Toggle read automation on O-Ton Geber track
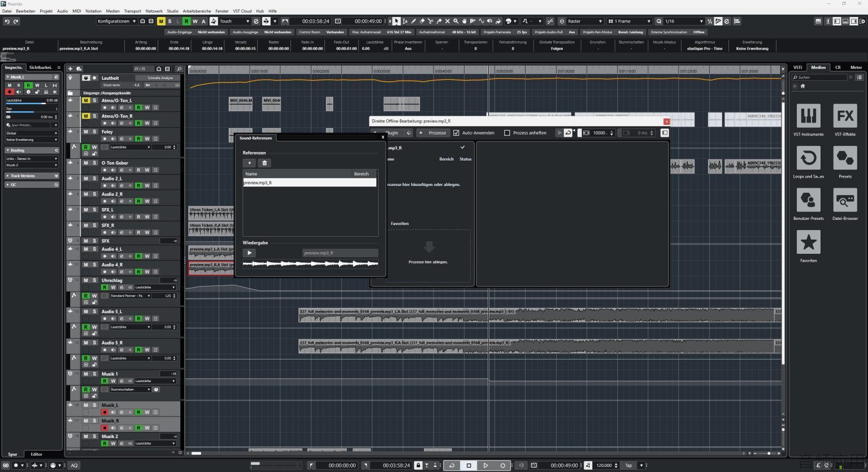This screenshot has width=868, height=472. (x=138, y=170)
